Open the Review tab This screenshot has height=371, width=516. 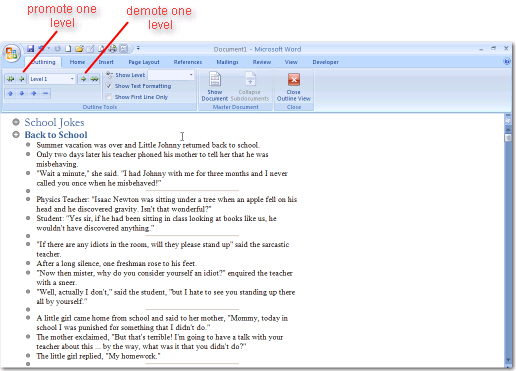click(x=262, y=62)
